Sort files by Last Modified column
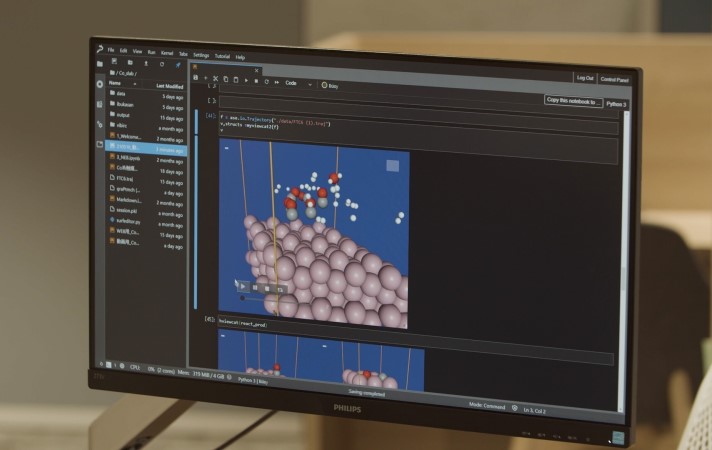The height and width of the screenshot is (450, 712). pyautogui.click(x=169, y=86)
